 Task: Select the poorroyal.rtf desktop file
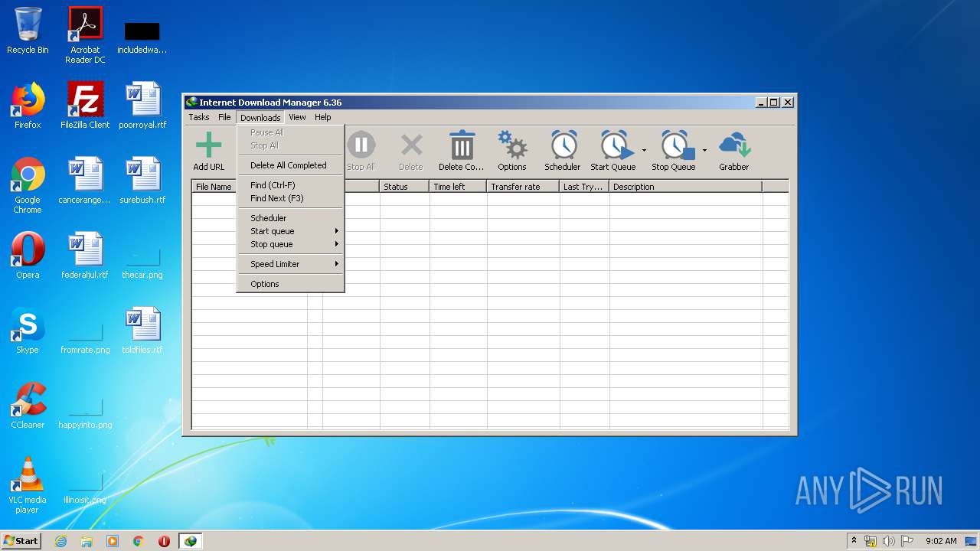pos(142,106)
